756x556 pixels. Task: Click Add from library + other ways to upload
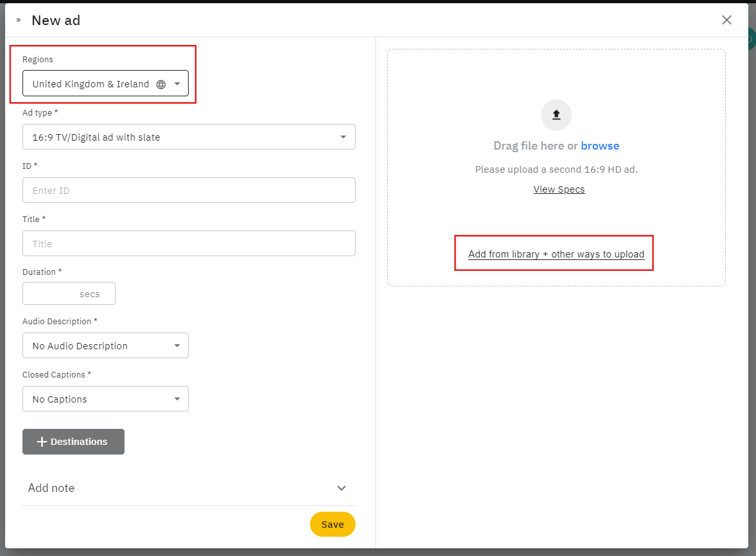point(556,254)
